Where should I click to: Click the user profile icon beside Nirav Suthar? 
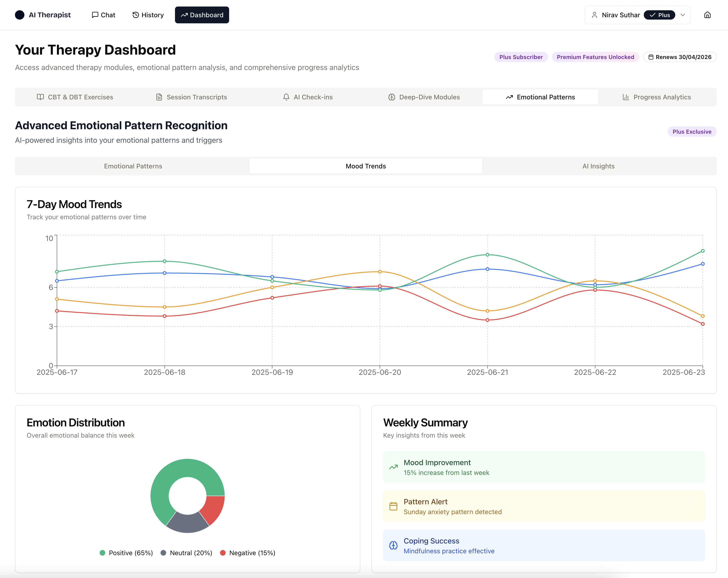[594, 15]
